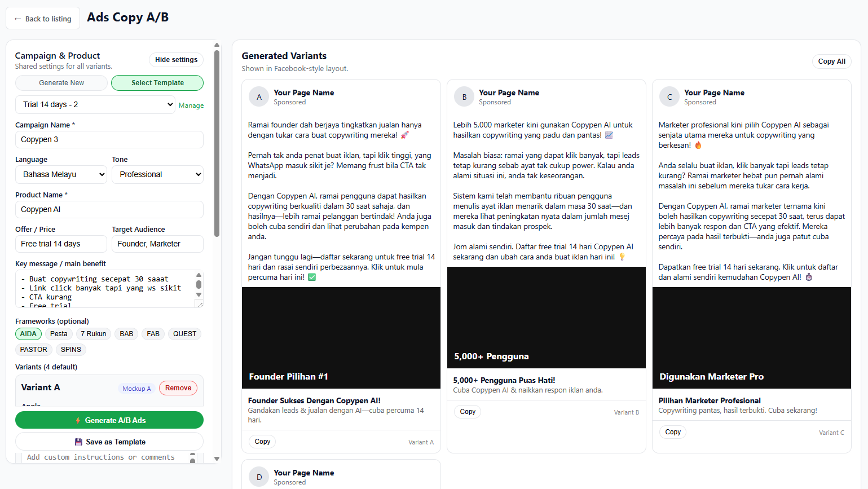
Task: Switch to the Select Template tab
Action: click(157, 83)
